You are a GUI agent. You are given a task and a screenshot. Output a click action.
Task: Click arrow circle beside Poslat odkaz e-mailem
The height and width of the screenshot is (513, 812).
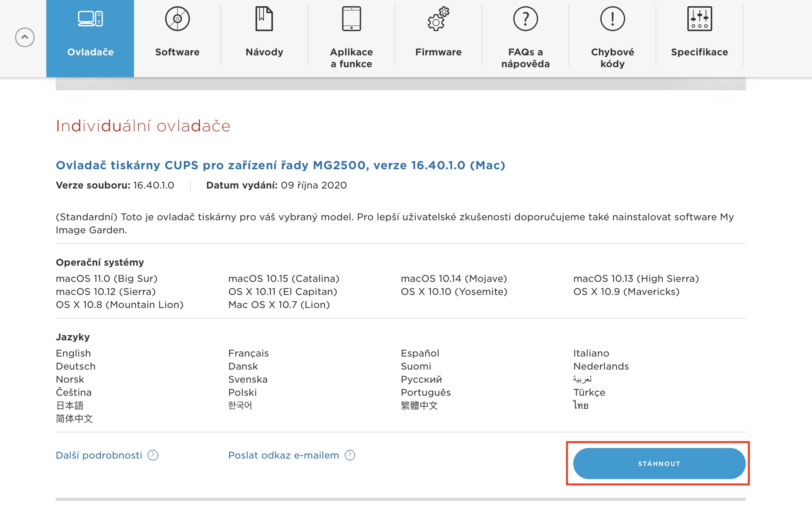(350, 455)
